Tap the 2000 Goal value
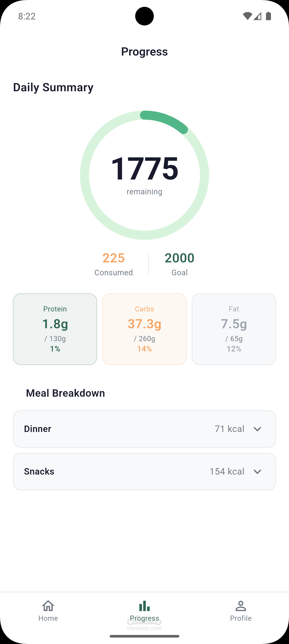The height and width of the screenshot is (644, 289). point(179,258)
